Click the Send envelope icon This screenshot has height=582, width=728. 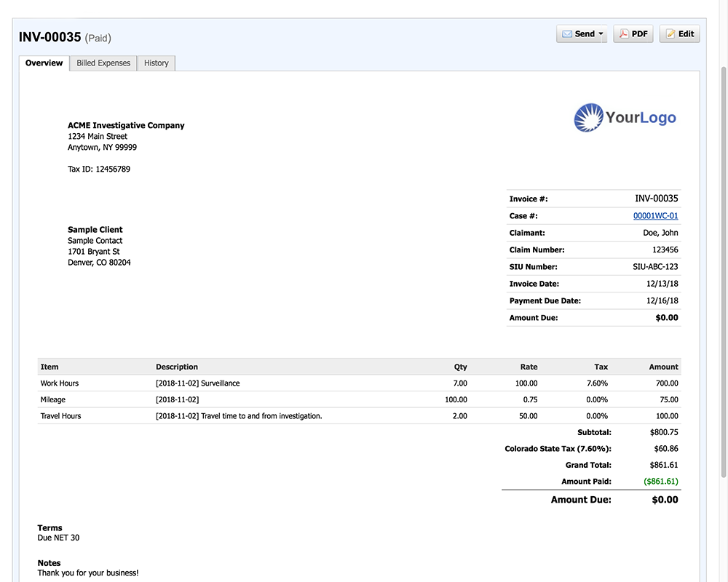(567, 34)
